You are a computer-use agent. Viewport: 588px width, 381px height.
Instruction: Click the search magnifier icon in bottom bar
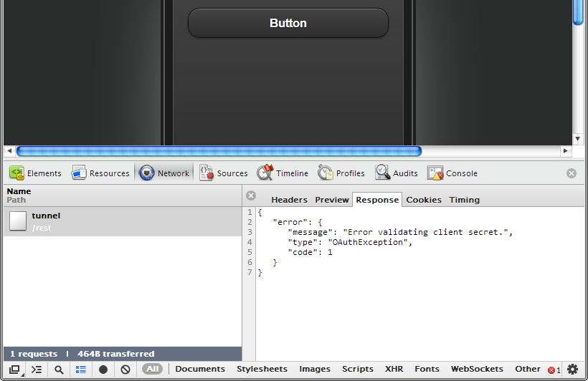point(59,370)
